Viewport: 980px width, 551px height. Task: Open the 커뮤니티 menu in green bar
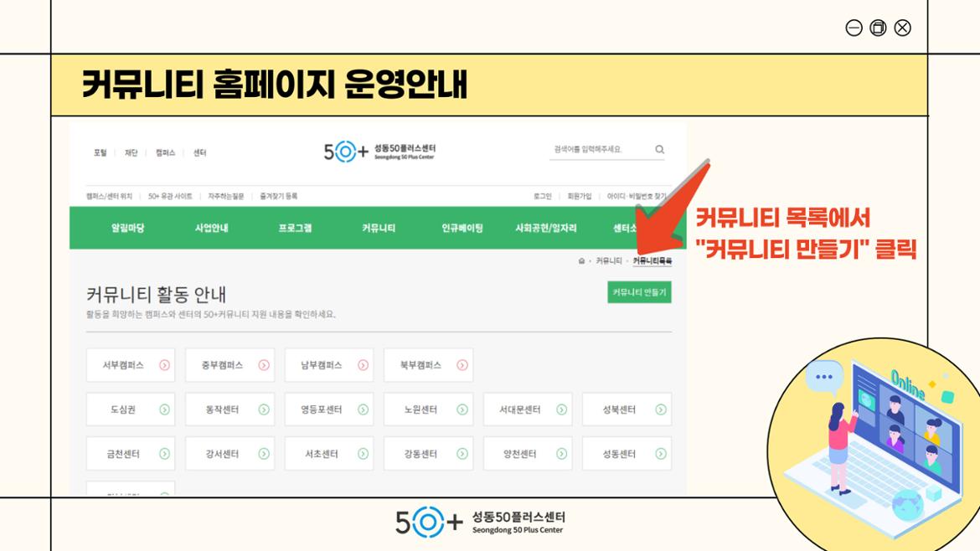point(379,229)
